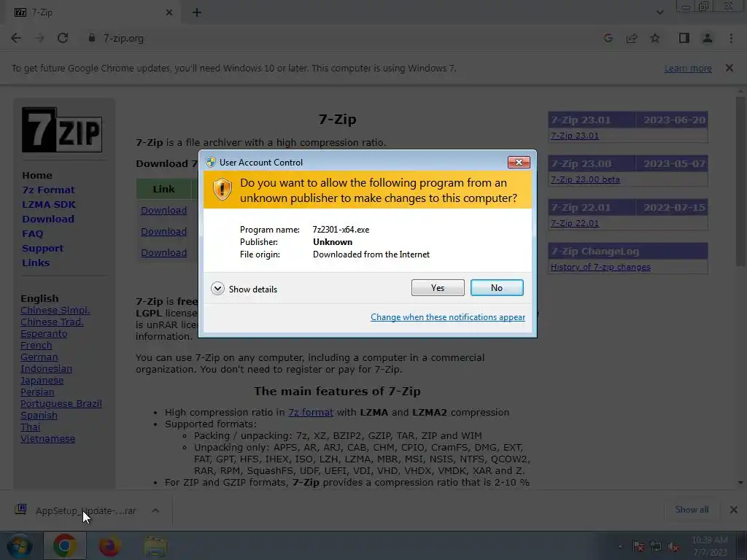The width and height of the screenshot is (747, 560).
Task: Launch Firefox from the taskbar
Action: click(109, 545)
